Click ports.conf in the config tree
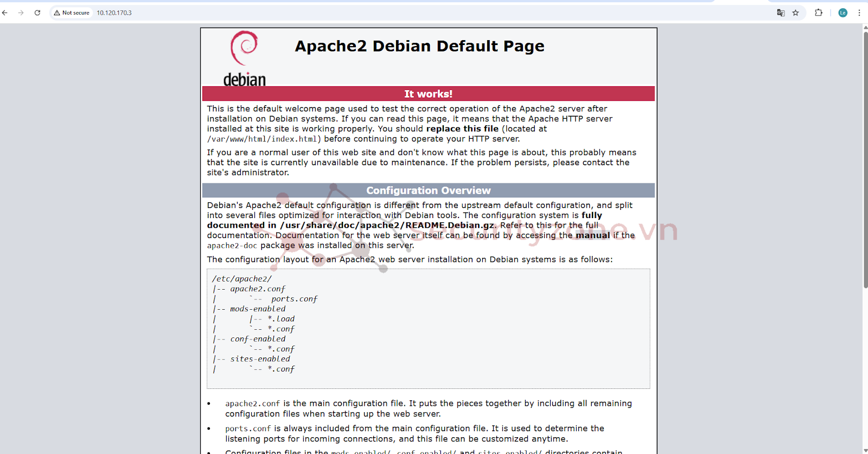 pos(294,299)
